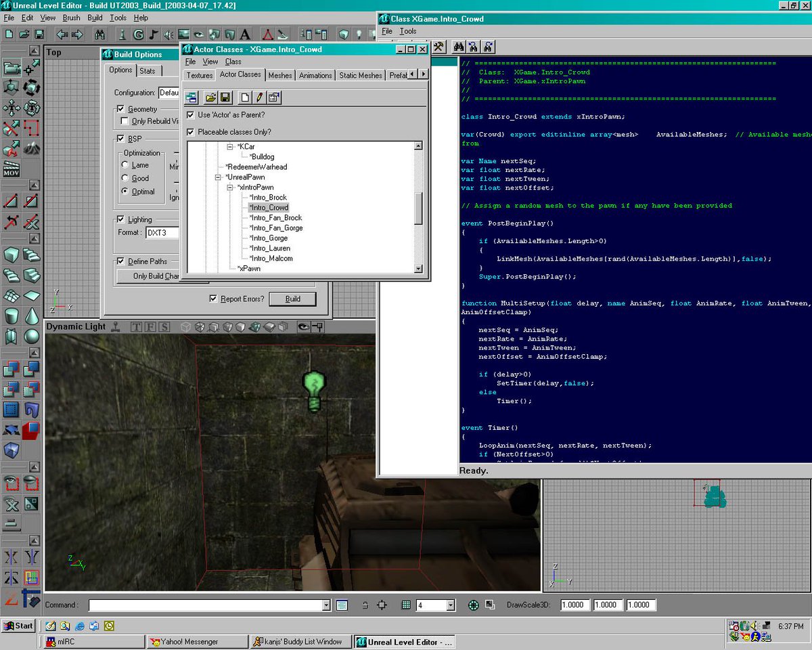The height and width of the screenshot is (650, 812).
Task: Switch to the Textures browser tab
Action: 200,75
